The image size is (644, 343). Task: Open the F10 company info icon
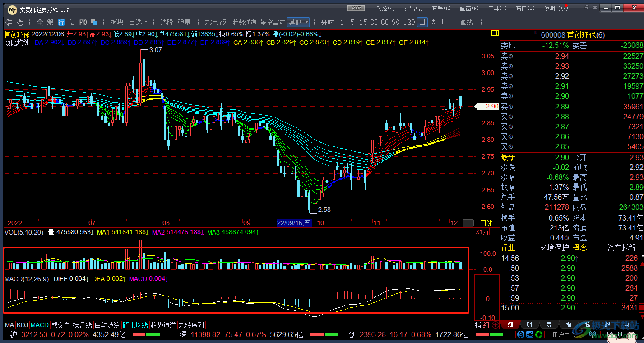click(x=83, y=22)
